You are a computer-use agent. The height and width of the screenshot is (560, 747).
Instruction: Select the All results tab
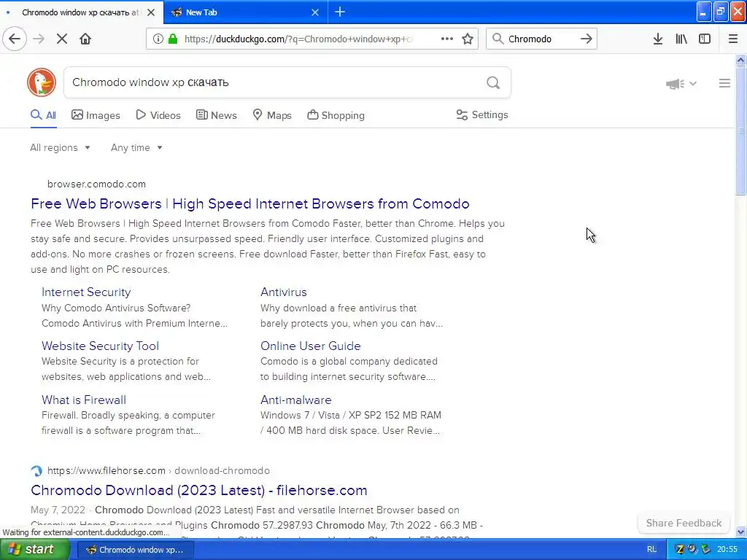pyautogui.click(x=43, y=115)
